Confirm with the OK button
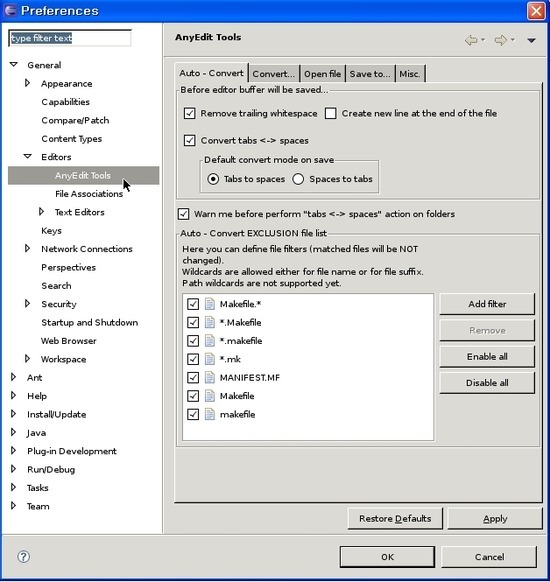The image size is (550, 582). pyautogui.click(x=387, y=557)
